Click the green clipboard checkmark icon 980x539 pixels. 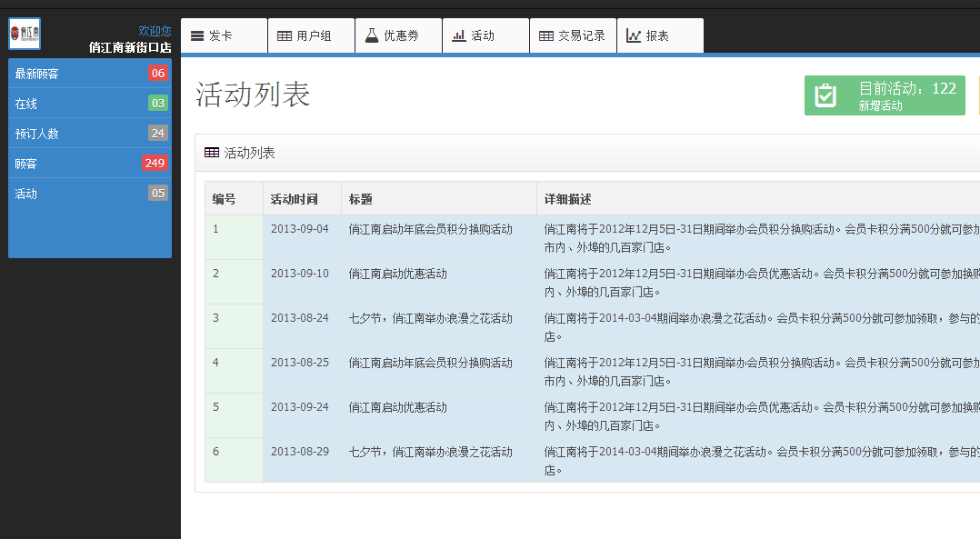pyautogui.click(x=825, y=95)
